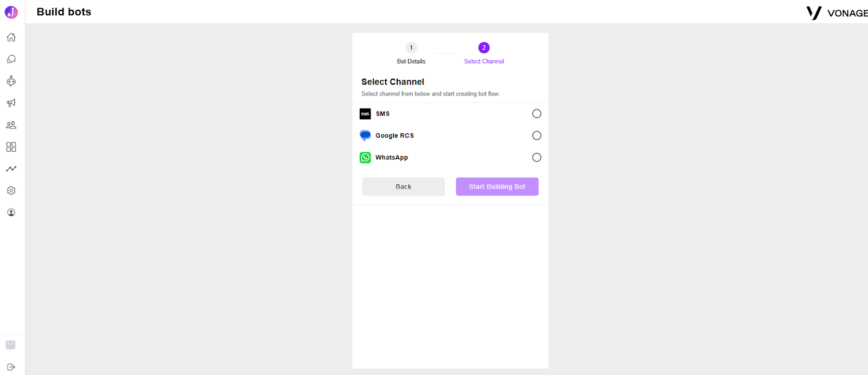Open the grid apps sidebar icon

pos(11,147)
